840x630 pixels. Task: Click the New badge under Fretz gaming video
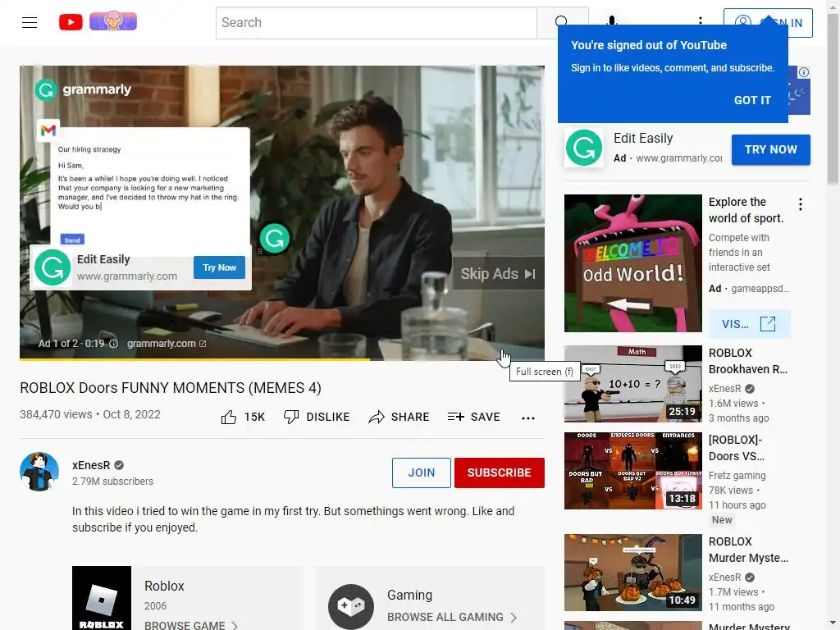coord(722,519)
